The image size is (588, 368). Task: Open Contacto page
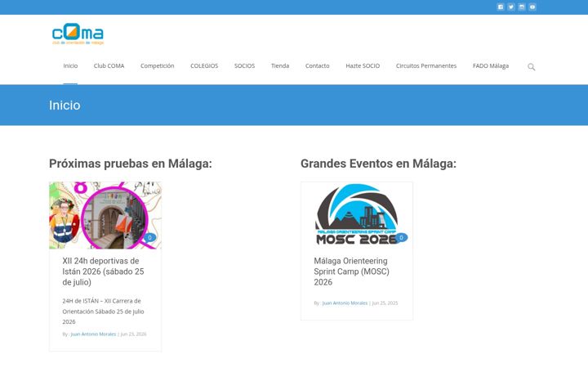317,65
